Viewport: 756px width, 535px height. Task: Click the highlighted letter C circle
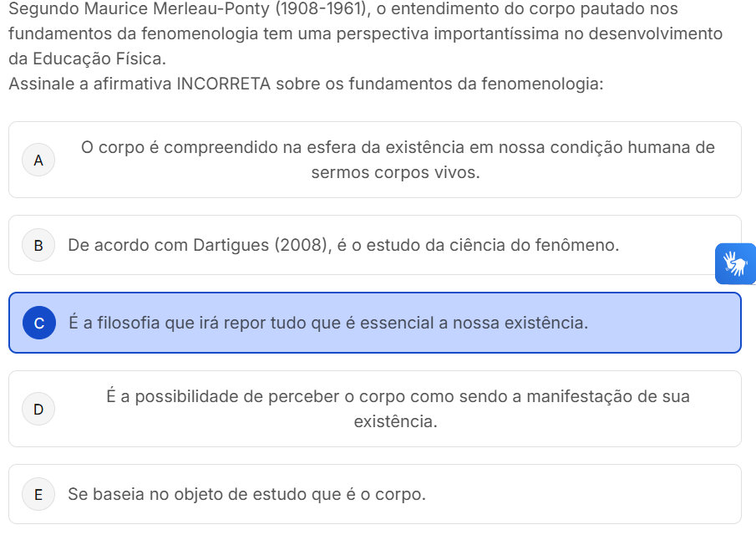click(39, 323)
